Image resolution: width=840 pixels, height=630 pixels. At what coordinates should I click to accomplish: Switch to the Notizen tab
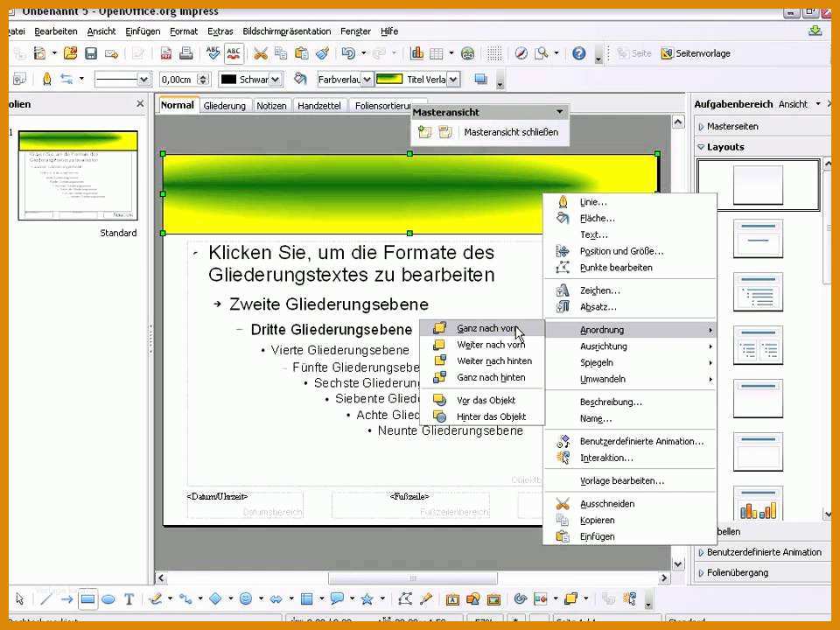pyautogui.click(x=271, y=106)
